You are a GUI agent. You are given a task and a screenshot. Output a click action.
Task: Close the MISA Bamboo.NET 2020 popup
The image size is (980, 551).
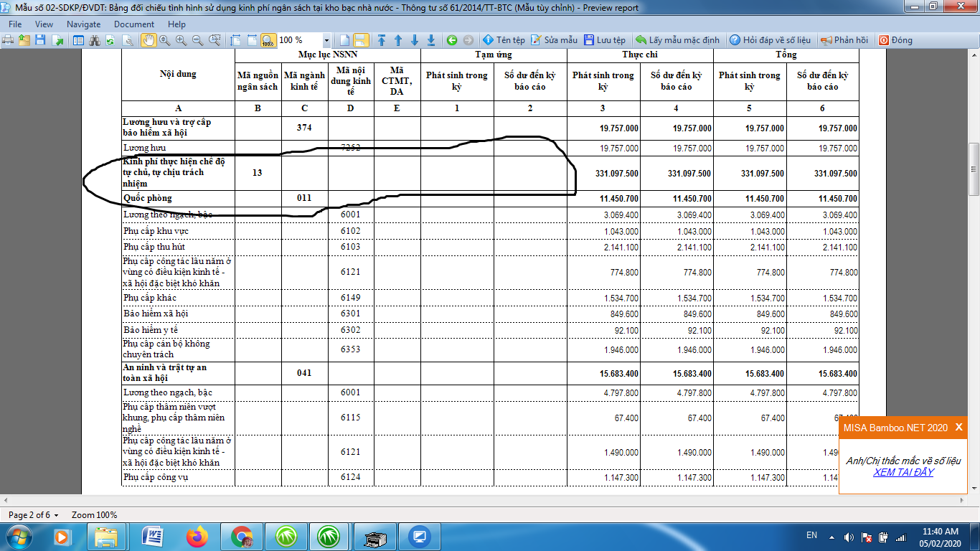958,427
